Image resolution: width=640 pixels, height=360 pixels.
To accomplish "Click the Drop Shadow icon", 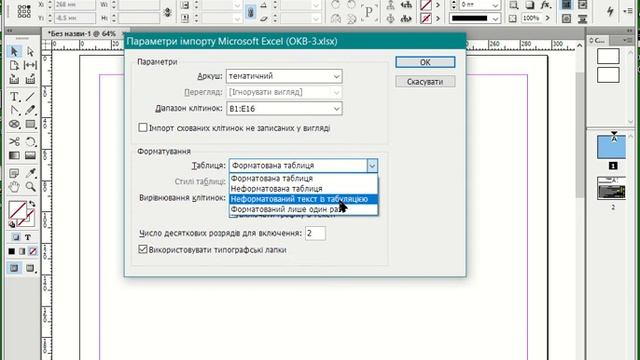I will coord(530,5).
